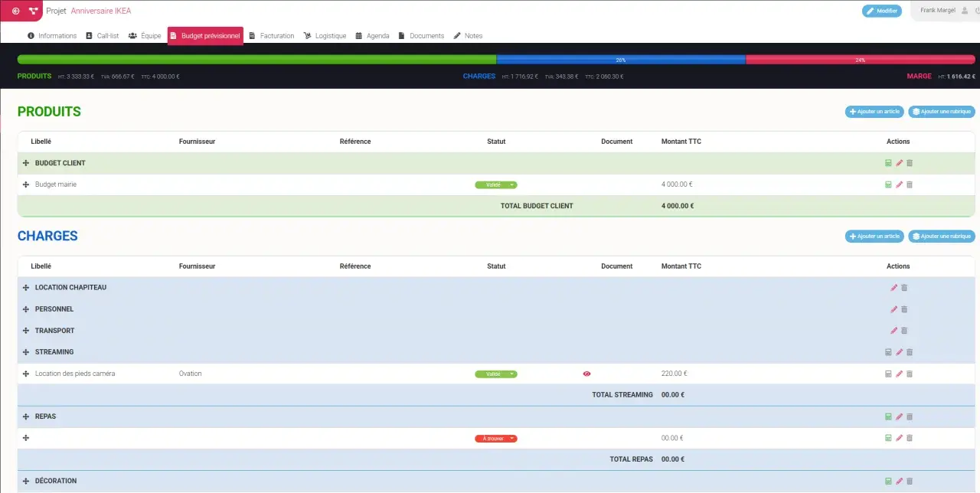Screen dimensions: 980x493
Task: Click the green produits progress bar segment
Action: click(x=256, y=59)
